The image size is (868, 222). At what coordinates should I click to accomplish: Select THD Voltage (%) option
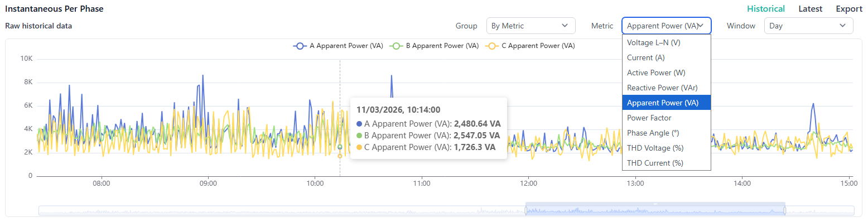[667, 148]
